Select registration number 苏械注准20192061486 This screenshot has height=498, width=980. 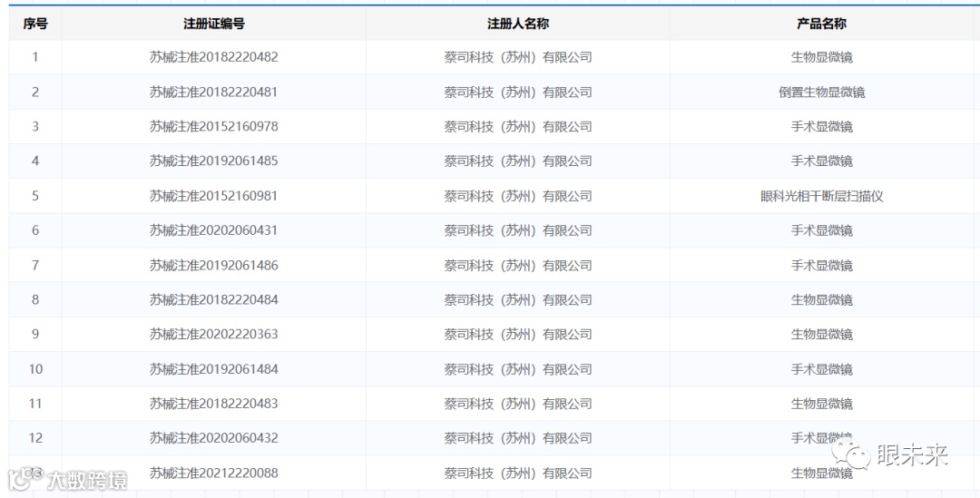click(x=214, y=265)
